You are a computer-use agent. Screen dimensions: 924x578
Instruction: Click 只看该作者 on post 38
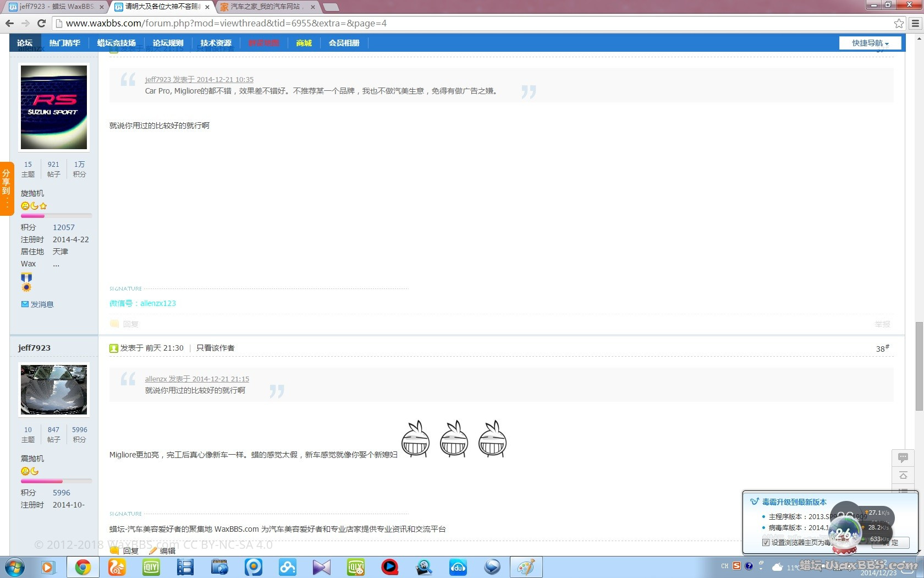215,348
